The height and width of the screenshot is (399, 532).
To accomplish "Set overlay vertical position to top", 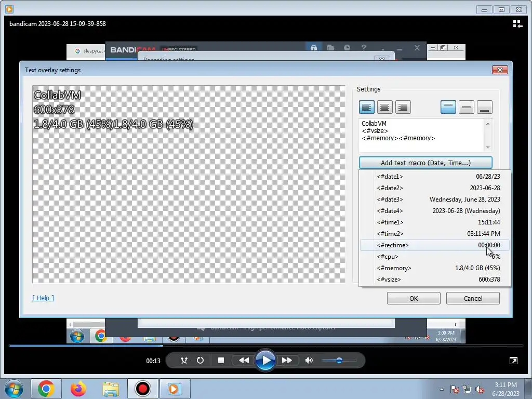I will pos(448,107).
